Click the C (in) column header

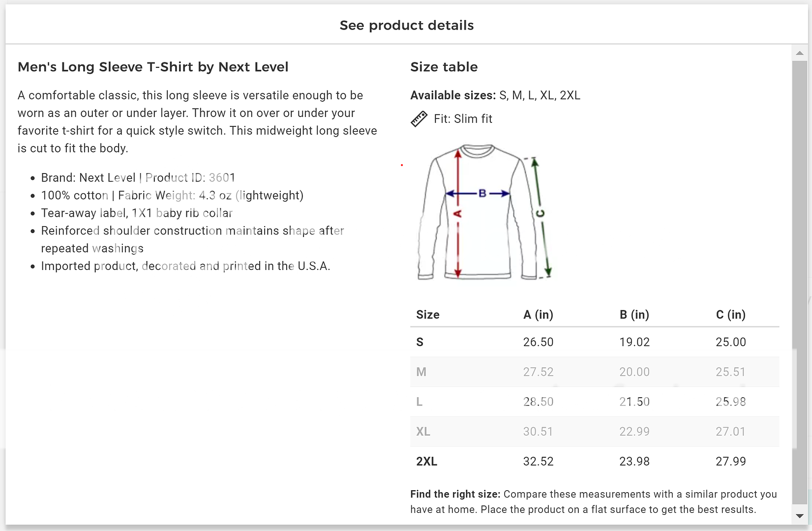[730, 315]
